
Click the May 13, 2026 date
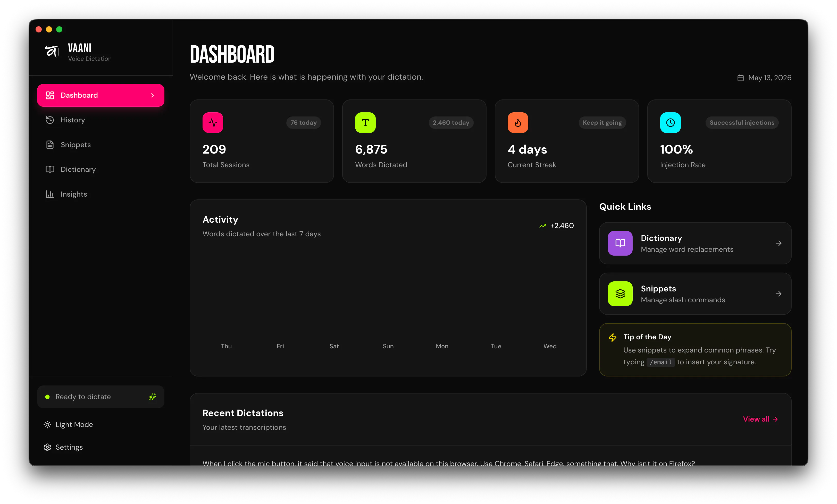(x=770, y=78)
